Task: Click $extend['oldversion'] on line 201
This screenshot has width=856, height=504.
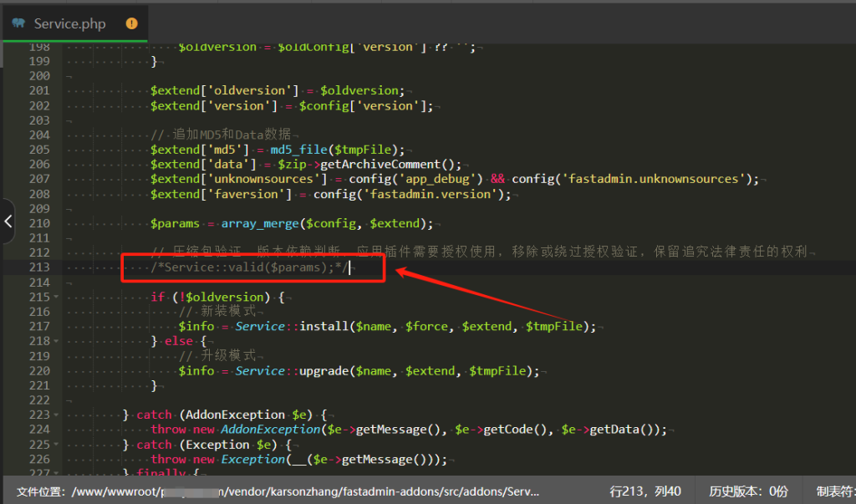Action: pos(224,90)
